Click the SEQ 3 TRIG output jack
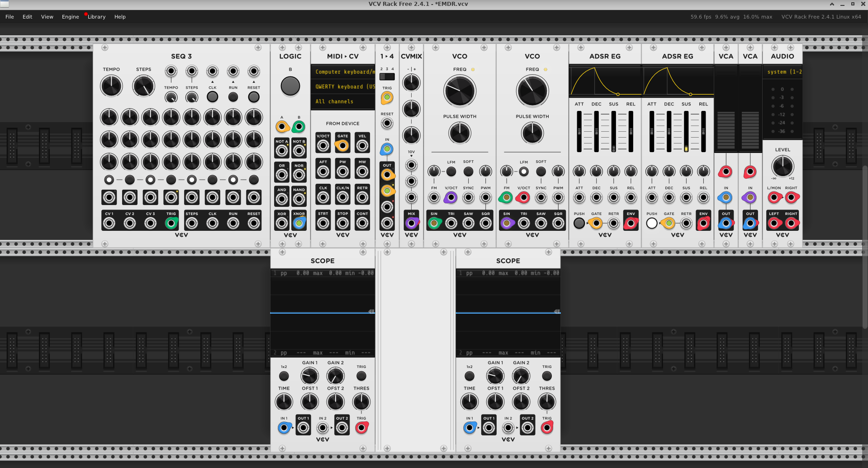Viewport: 868px width, 468px height. pos(171,223)
